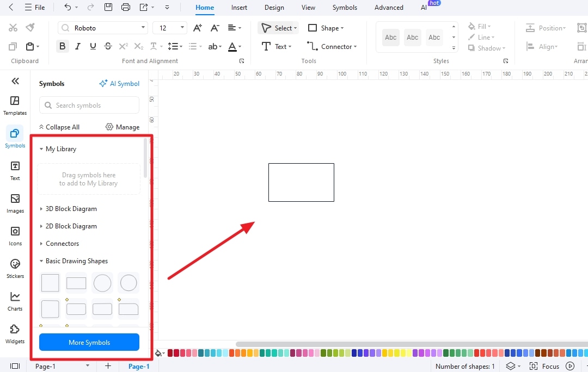The width and height of the screenshot is (588, 372).
Task: Toggle Bold formatting
Action: (62, 46)
